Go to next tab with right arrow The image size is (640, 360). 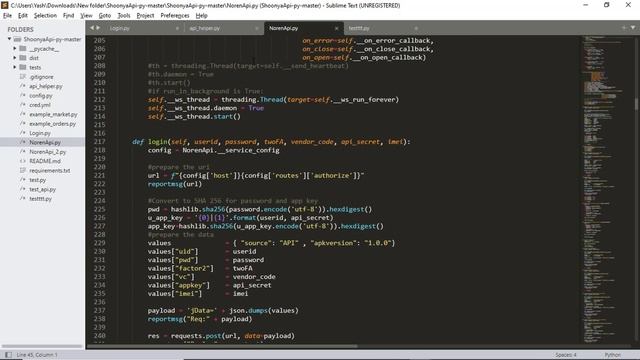pyautogui.click(x=98, y=28)
